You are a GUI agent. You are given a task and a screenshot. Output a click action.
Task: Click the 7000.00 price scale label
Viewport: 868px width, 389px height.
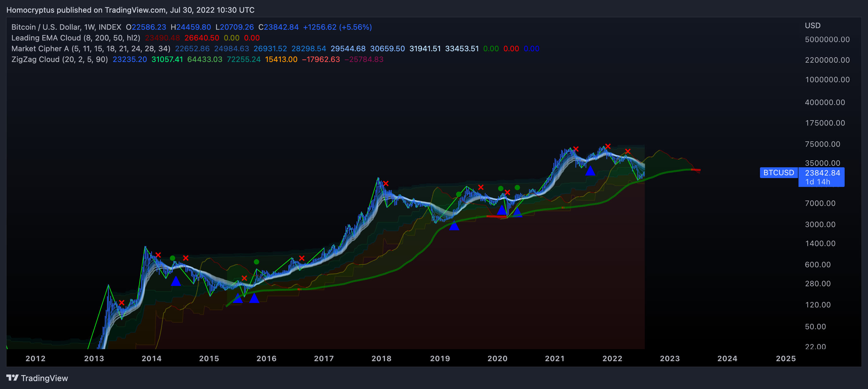[x=820, y=203]
